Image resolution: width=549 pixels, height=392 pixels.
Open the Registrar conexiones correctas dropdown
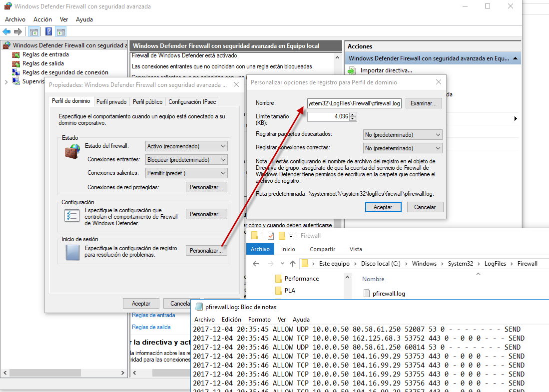pos(403,148)
